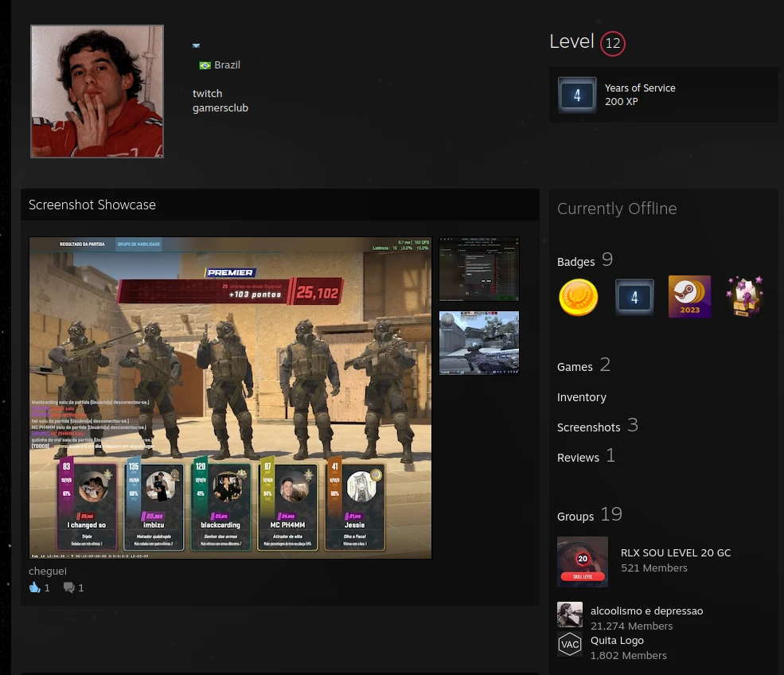Open the Groups list link
784x675 pixels.
click(575, 516)
